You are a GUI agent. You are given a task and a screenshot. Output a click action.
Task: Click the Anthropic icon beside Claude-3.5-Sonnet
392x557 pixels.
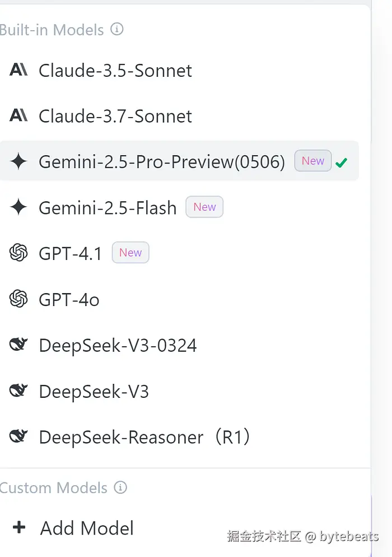coord(18,70)
